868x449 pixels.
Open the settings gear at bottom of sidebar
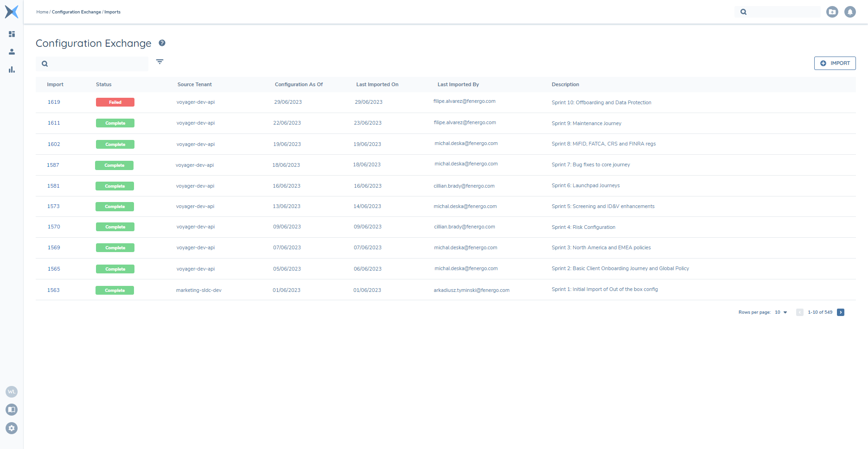pyautogui.click(x=11, y=428)
